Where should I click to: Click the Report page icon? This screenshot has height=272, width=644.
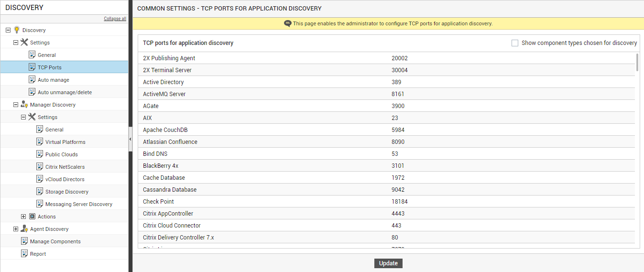[x=24, y=253]
